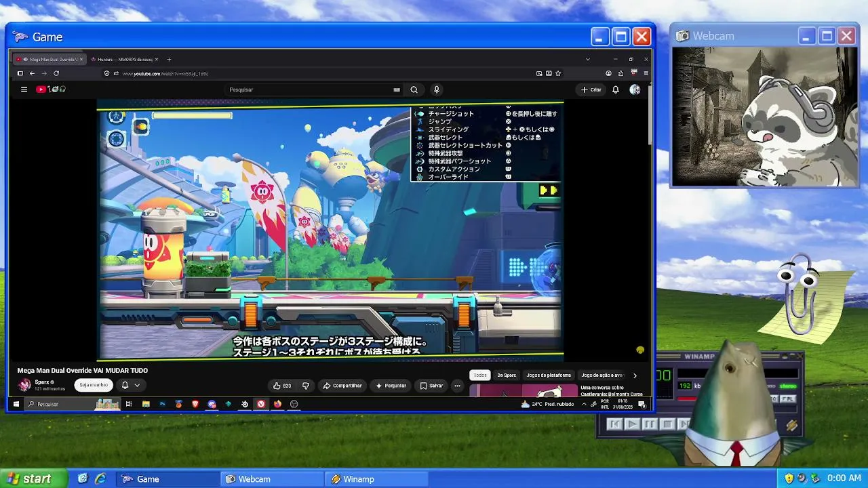Click the inner taskbar Pesquisar search box
Image resolution: width=868 pixels, height=488 pixels.
(x=71, y=404)
